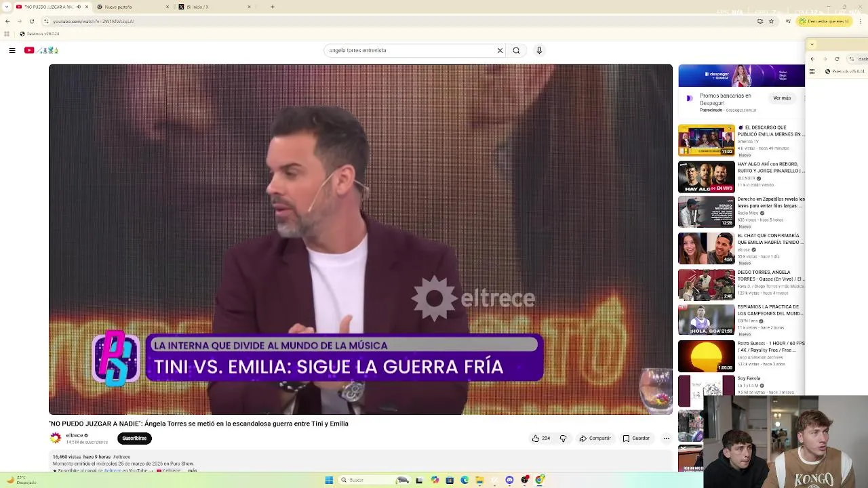Open more actions ellipsis under video

click(x=666, y=439)
